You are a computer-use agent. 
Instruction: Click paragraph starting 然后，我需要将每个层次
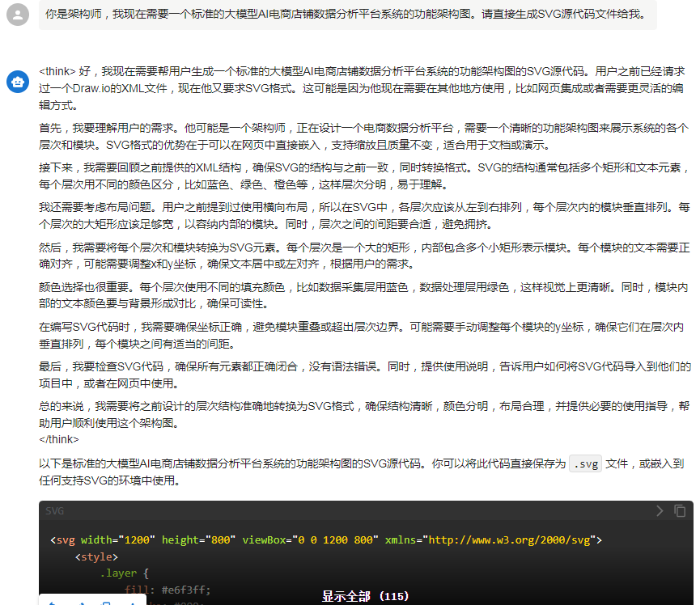pyautogui.click(x=364, y=256)
